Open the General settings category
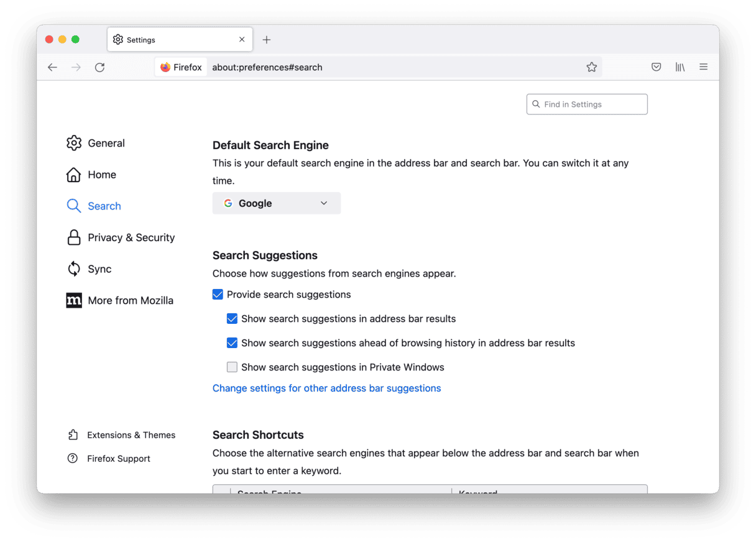The image size is (756, 542). click(96, 143)
